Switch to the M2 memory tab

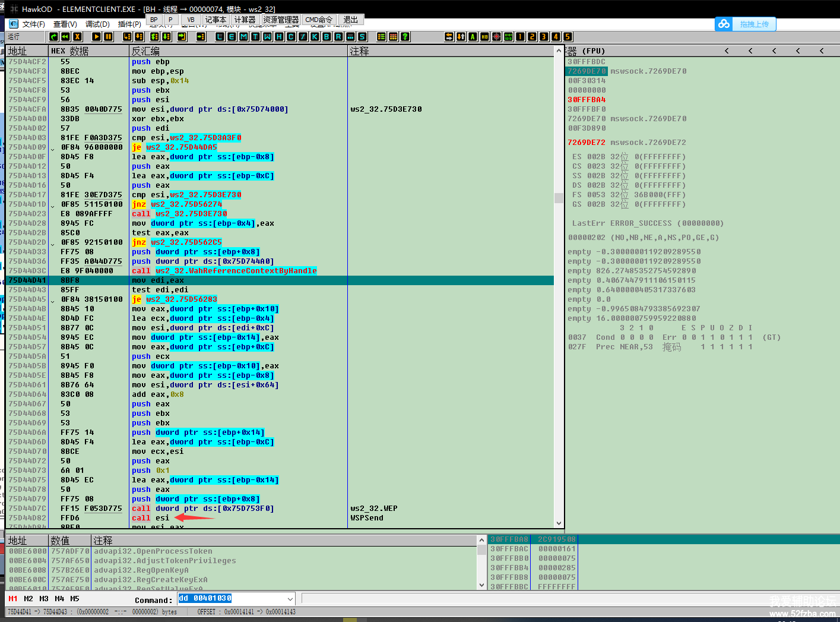coord(28,599)
